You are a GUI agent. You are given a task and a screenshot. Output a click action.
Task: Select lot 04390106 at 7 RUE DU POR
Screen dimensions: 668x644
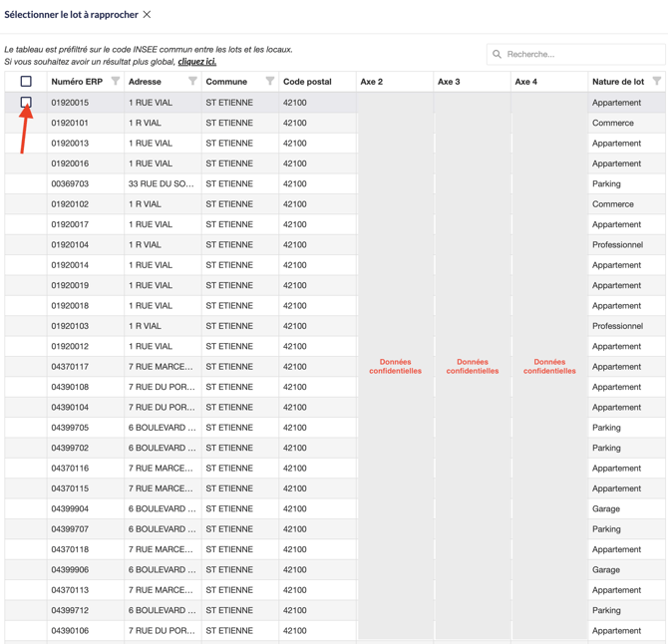point(70,630)
